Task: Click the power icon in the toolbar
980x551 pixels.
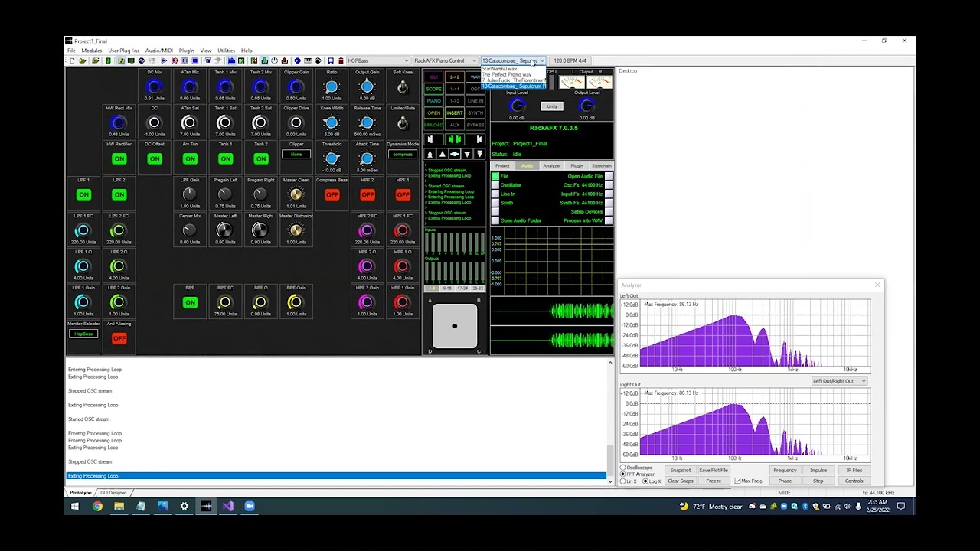Action: [x=274, y=60]
